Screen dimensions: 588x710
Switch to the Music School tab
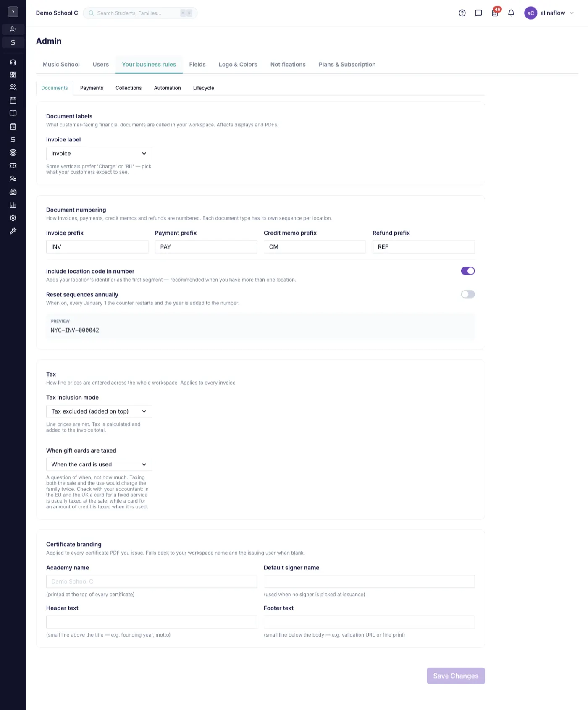61,65
